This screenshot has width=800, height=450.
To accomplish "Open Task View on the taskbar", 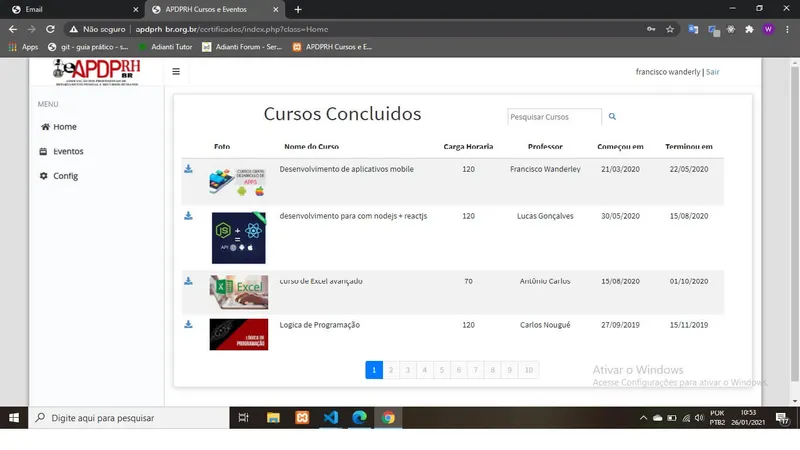I will pyautogui.click(x=243, y=418).
